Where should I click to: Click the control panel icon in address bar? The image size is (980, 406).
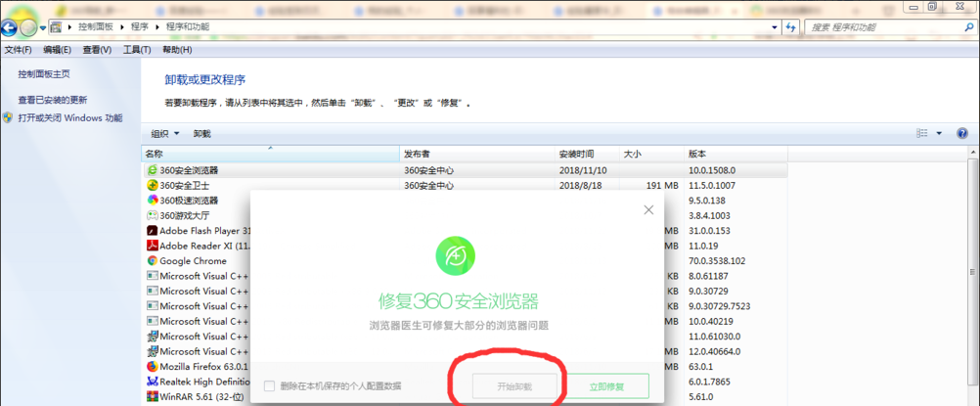point(57,27)
